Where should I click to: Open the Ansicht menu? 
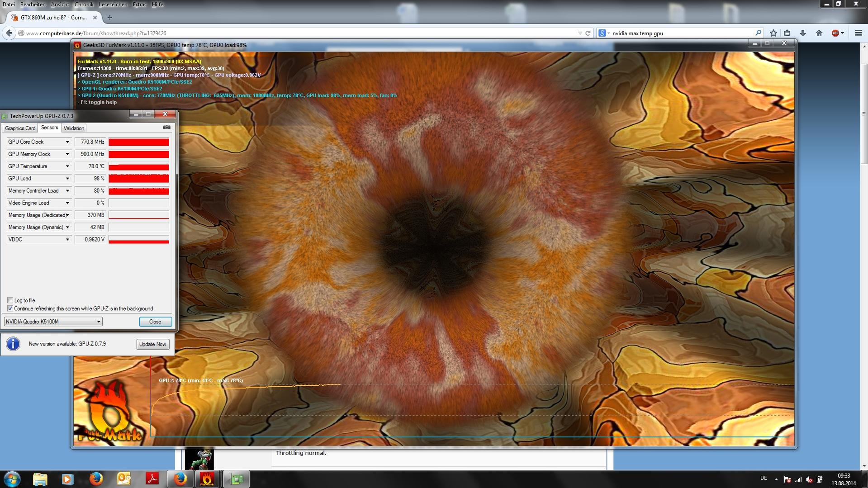click(60, 5)
